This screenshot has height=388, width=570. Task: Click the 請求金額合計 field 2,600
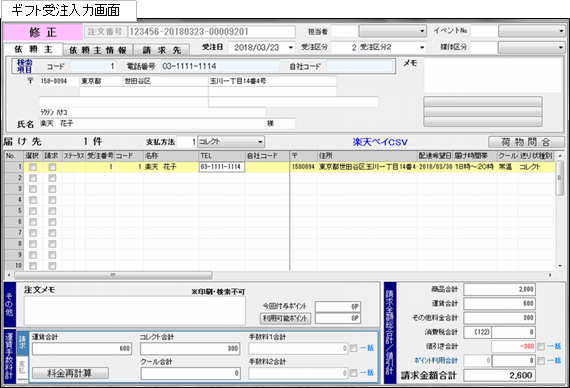point(499,375)
